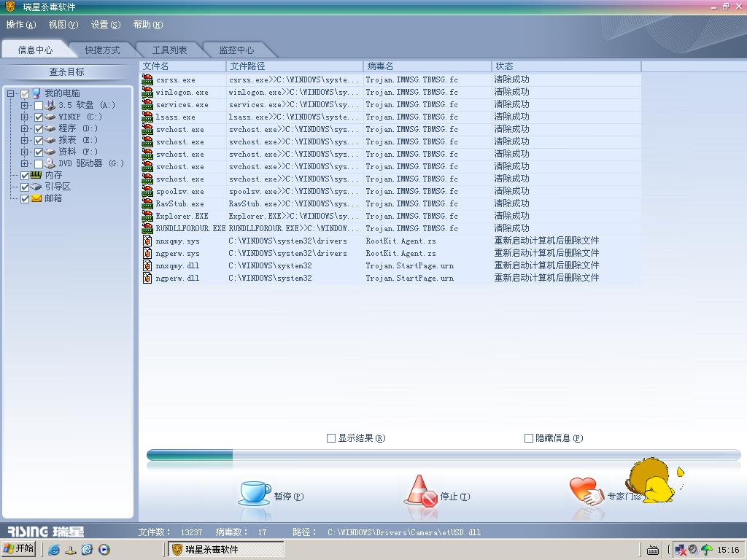The height and width of the screenshot is (560, 747).
Task: Expand the F: drive tree node
Action: 24,152
